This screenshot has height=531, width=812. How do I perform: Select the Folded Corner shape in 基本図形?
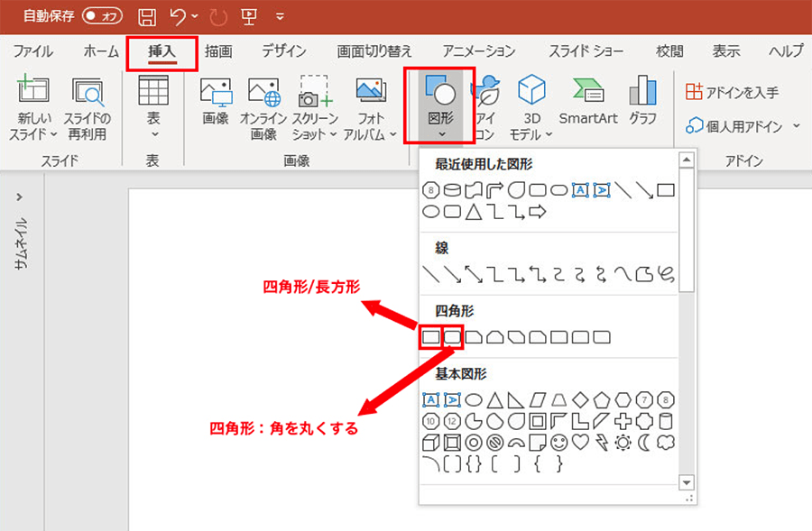coord(538,443)
